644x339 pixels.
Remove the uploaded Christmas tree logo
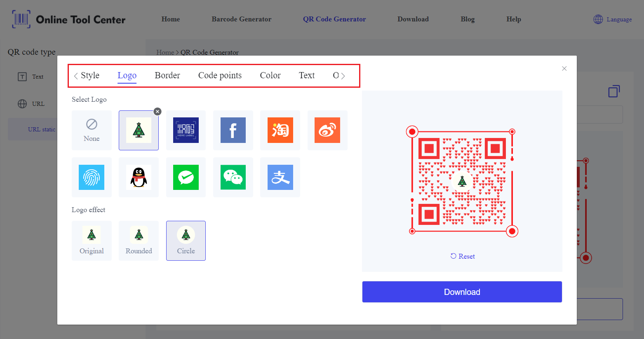[157, 112]
